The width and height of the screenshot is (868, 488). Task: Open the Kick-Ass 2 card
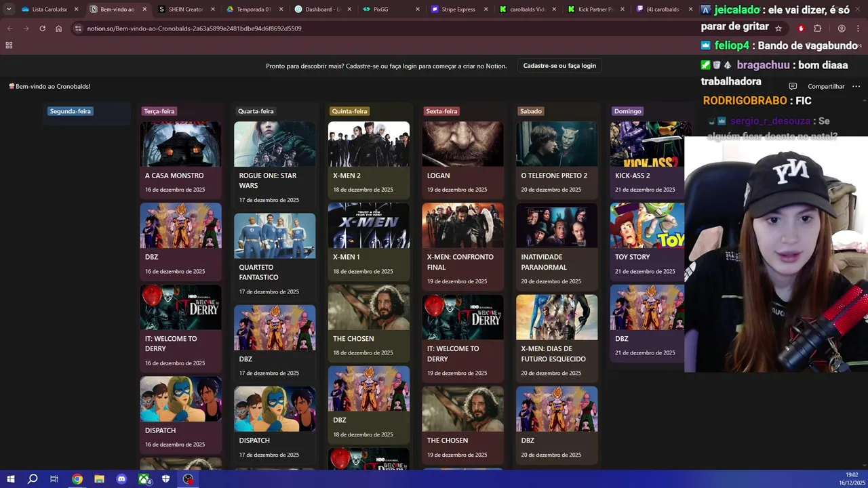[x=647, y=160]
